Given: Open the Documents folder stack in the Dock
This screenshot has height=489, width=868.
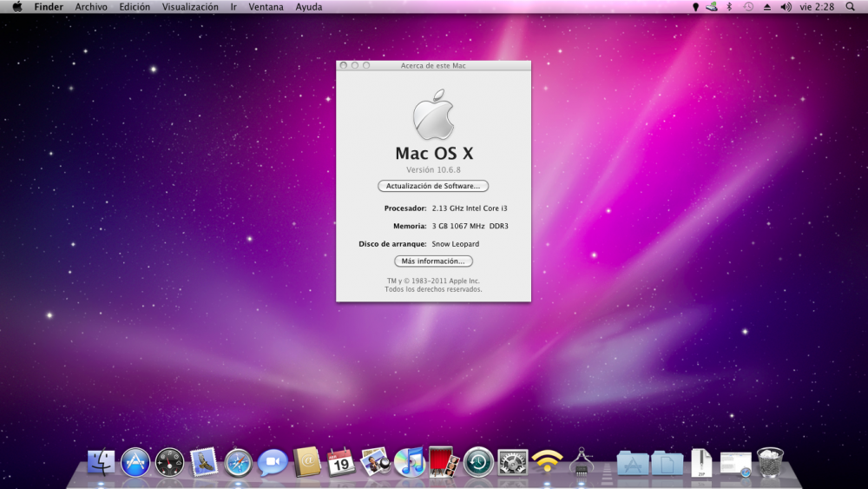Looking at the screenshot, I should coord(667,463).
